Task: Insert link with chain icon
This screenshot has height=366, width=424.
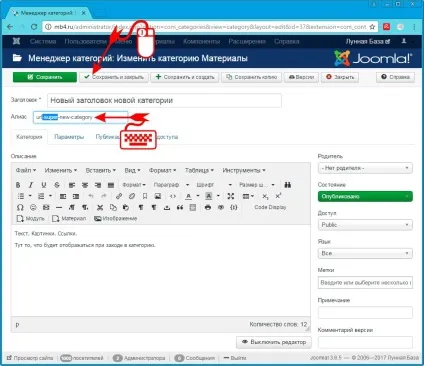Action: (x=119, y=196)
